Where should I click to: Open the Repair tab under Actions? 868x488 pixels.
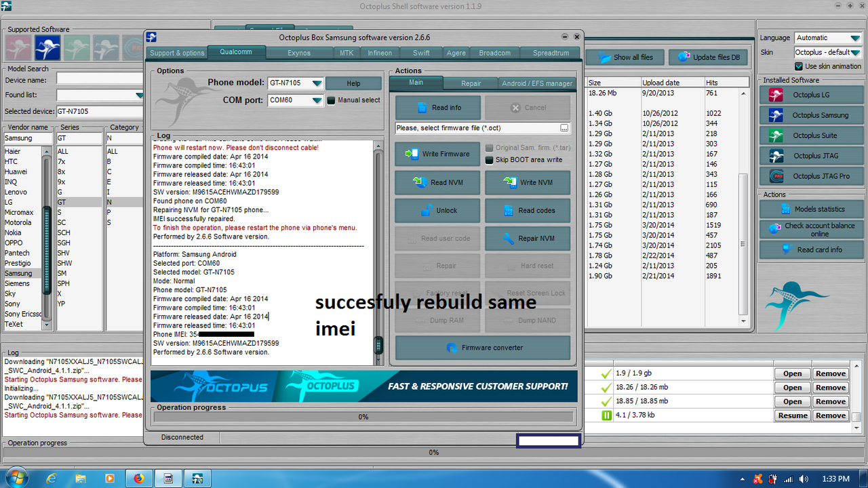(x=471, y=83)
